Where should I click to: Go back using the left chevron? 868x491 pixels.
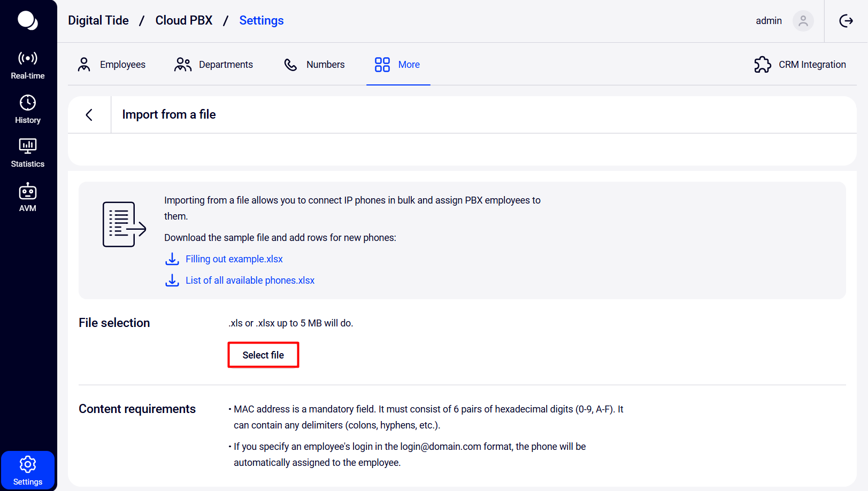point(89,115)
